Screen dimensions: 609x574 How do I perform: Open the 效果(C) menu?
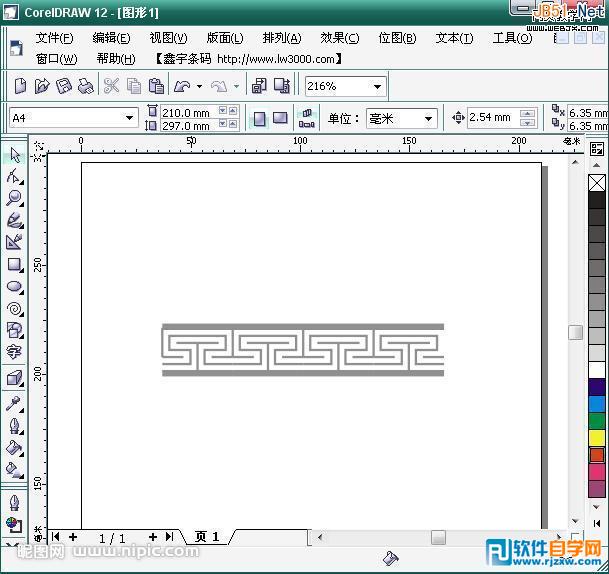tap(339, 38)
